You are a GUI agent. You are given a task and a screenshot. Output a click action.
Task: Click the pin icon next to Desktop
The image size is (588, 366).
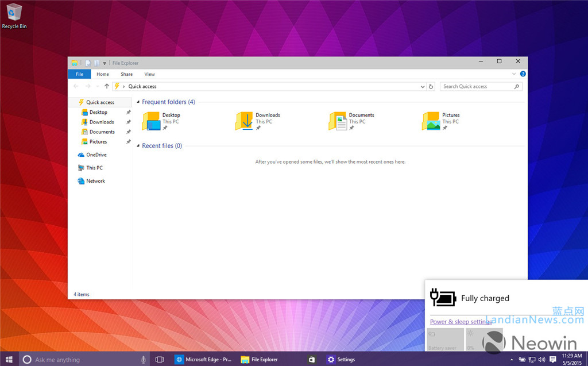(x=129, y=112)
